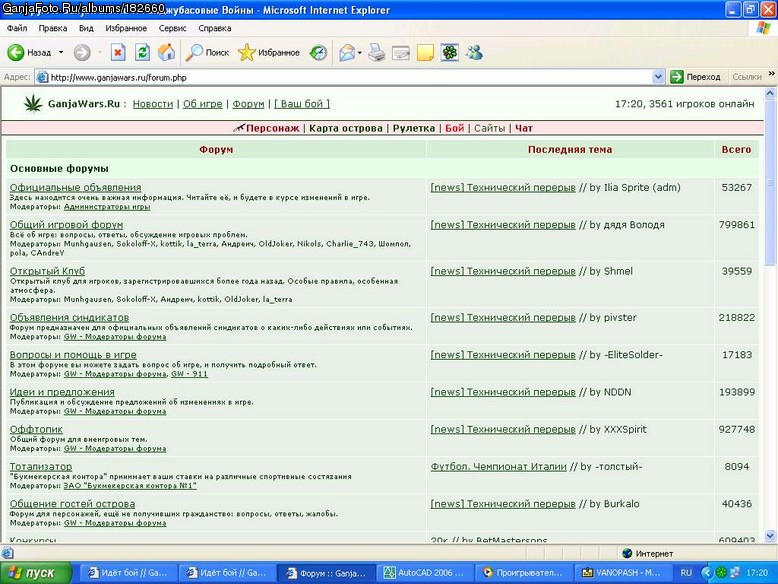Image resolution: width=778 pixels, height=584 pixels.
Task: Open the Рулетка link
Action: click(x=414, y=128)
